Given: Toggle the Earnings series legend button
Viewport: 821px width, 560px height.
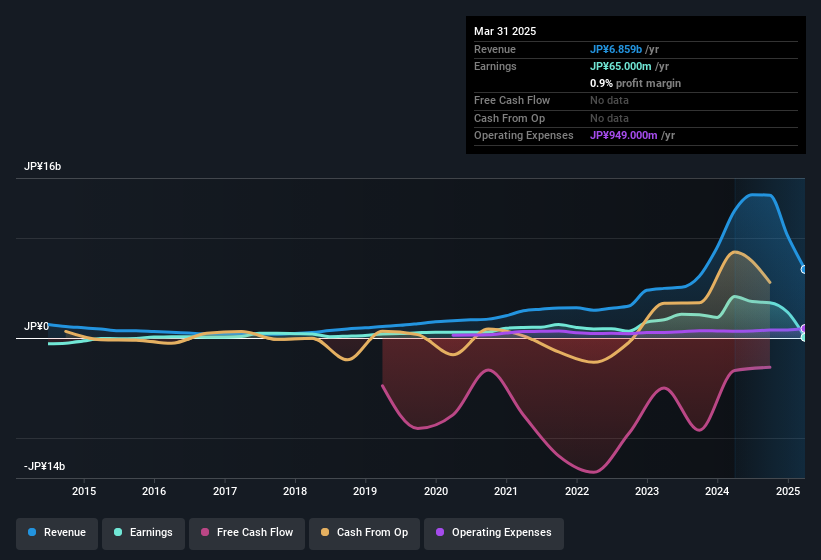Looking at the screenshot, I should coord(143,533).
